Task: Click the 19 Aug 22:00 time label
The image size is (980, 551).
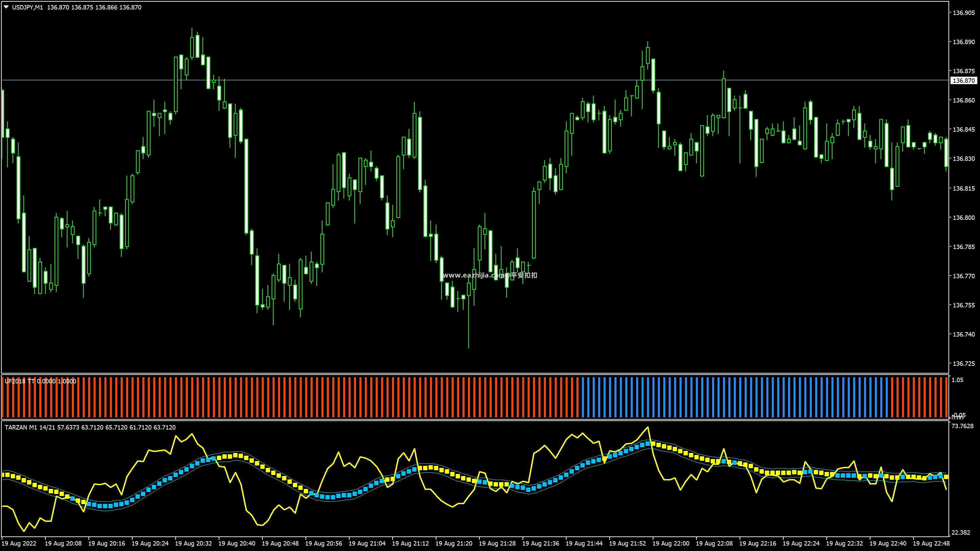Action: (x=671, y=544)
